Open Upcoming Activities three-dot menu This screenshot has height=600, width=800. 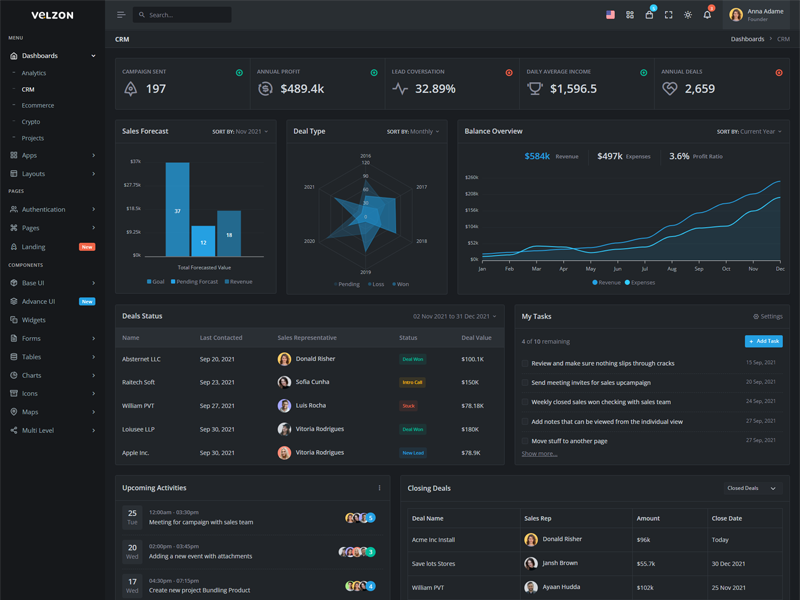379,488
